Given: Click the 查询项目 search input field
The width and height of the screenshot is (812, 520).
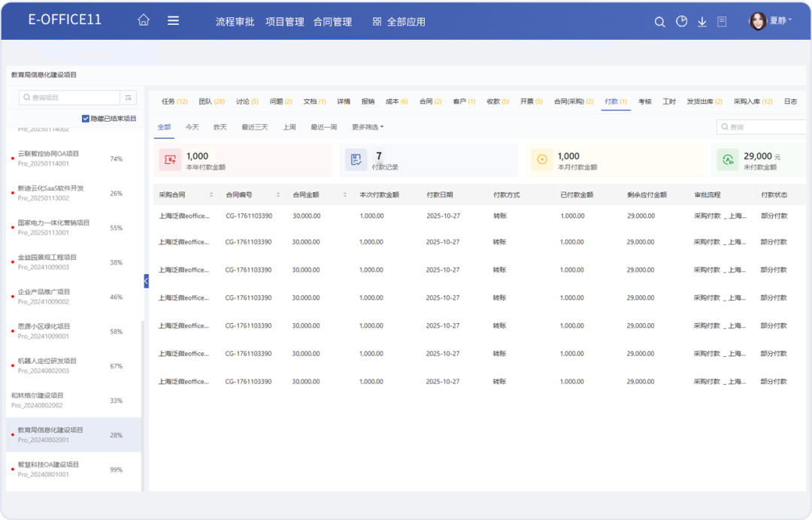Looking at the screenshot, I should tap(71, 98).
